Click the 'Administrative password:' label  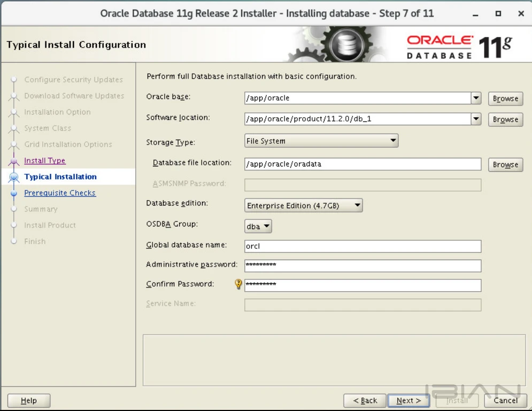pos(192,264)
